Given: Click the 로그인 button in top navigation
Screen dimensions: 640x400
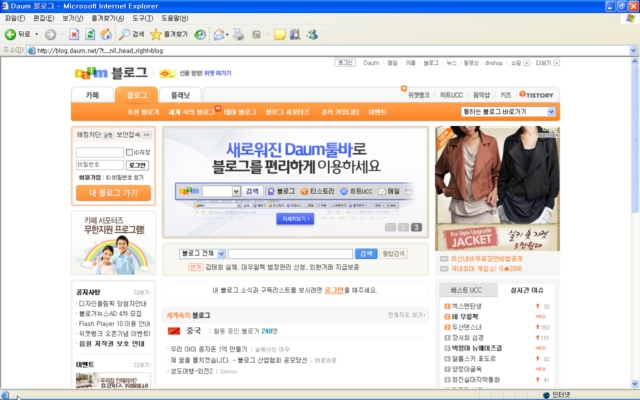Looking at the screenshot, I should [x=345, y=63].
